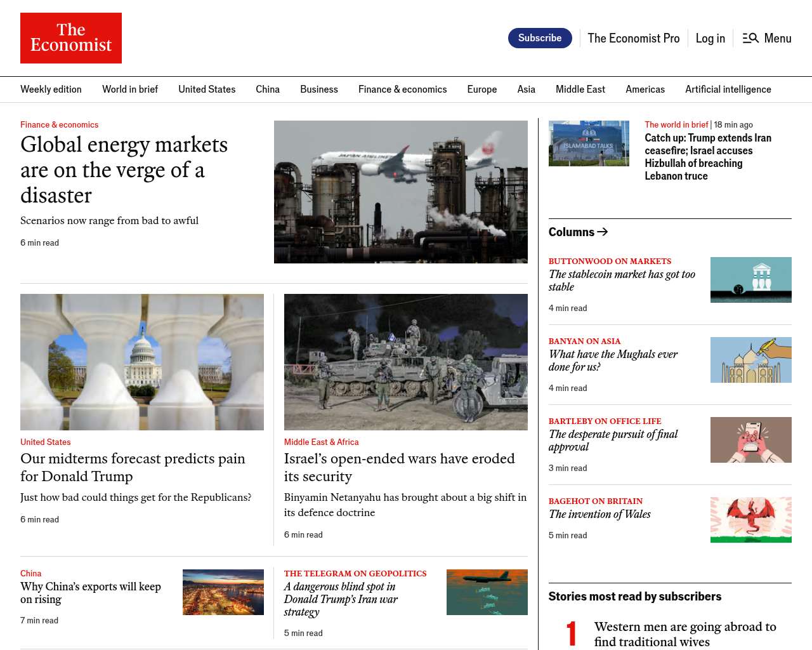Click The Economist logo
812x650 pixels.
(x=71, y=38)
